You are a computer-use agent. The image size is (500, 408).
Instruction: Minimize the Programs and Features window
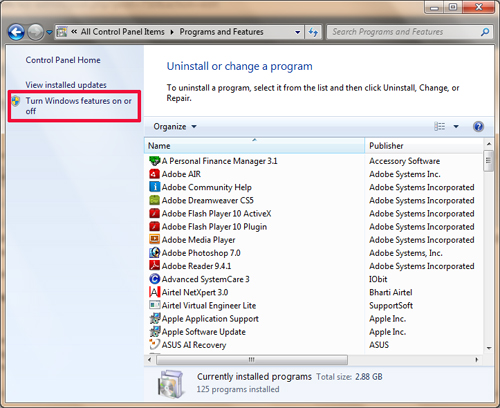[x=434, y=7]
